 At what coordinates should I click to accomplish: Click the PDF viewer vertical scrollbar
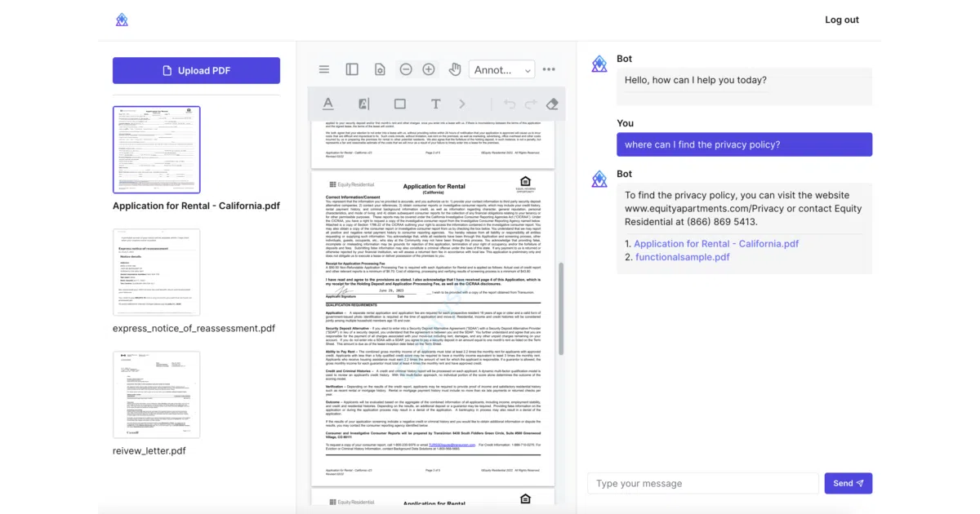(x=560, y=308)
